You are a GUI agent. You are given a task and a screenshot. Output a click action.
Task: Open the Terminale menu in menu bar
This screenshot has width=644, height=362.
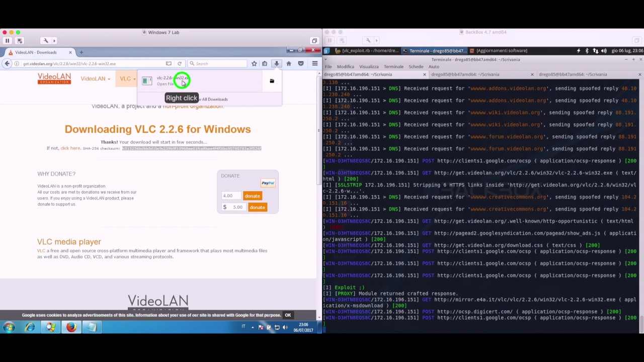(393, 67)
